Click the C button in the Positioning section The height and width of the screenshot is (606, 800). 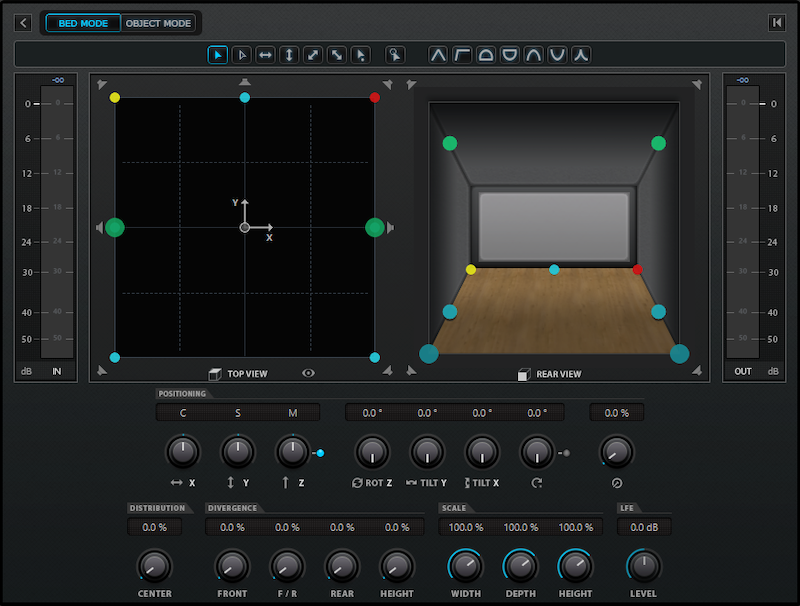coord(184,411)
